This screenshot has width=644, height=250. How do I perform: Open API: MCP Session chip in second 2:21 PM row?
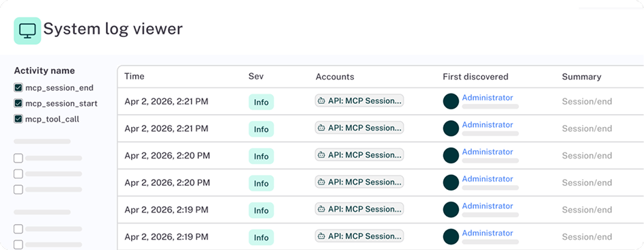point(359,128)
